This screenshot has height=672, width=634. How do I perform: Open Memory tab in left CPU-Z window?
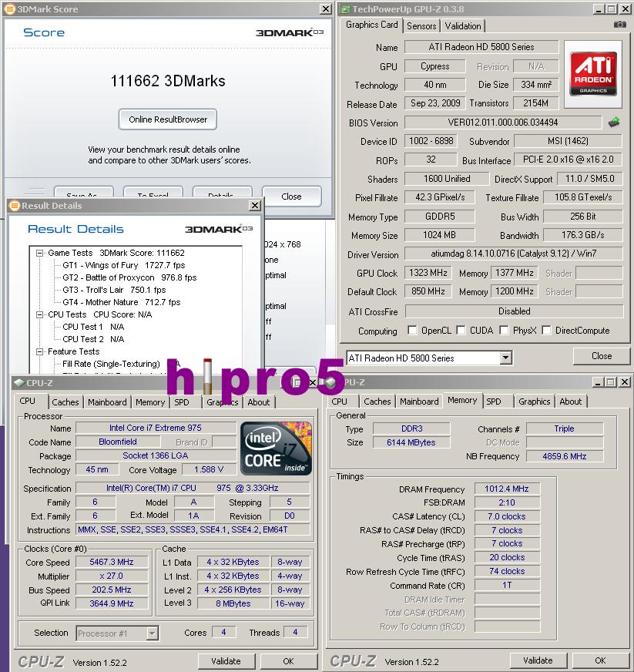(150, 402)
